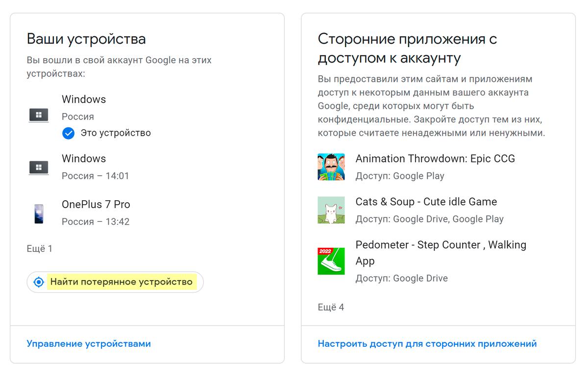Screen dimensions: 588x378
Task: Select Animation Throwdown: Epic CCG title
Action: [435, 159]
